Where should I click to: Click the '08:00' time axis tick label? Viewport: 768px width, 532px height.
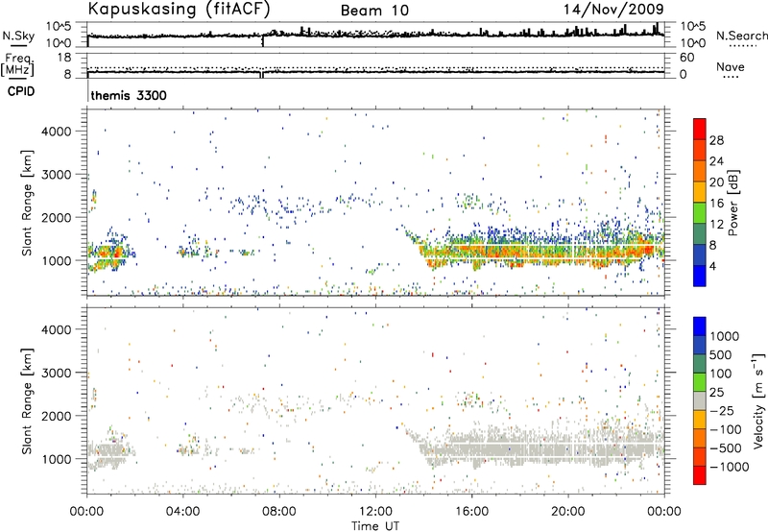[279, 512]
